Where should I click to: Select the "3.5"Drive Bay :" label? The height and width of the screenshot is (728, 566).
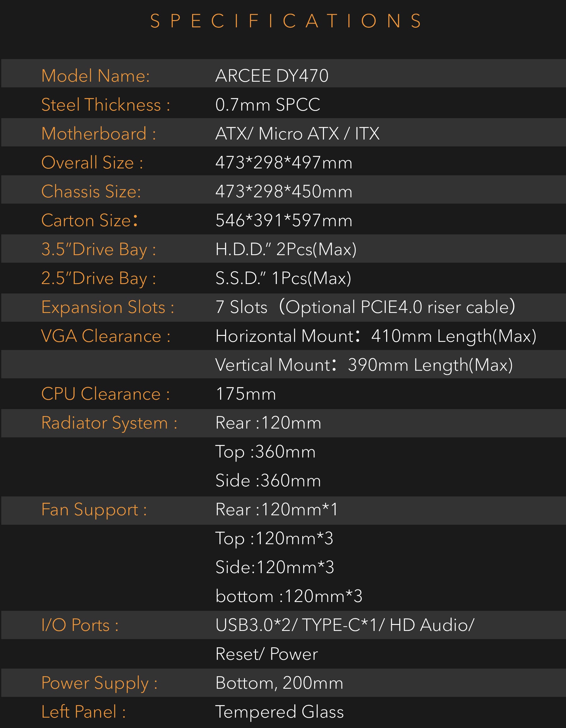click(x=99, y=250)
